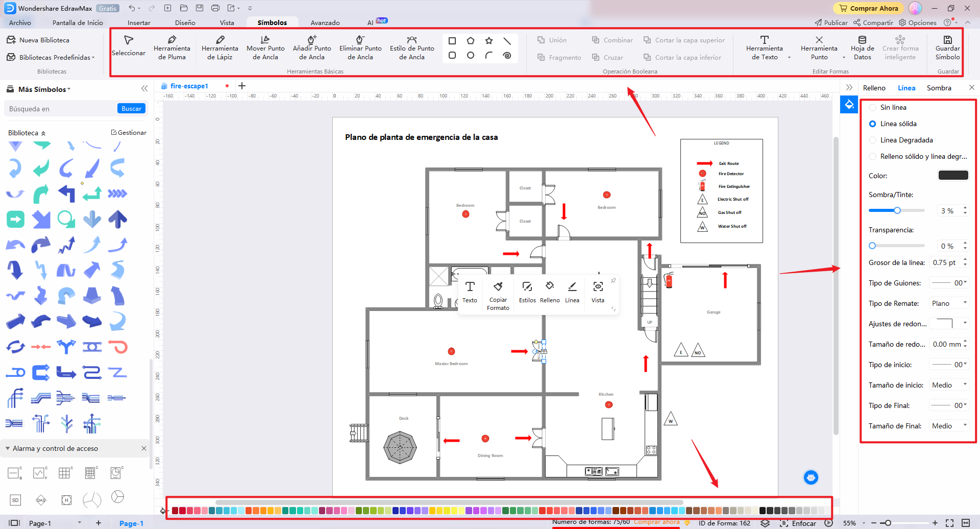Choose the Línea Degradada radio option
This screenshot has height=529, width=980.
tap(873, 140)
